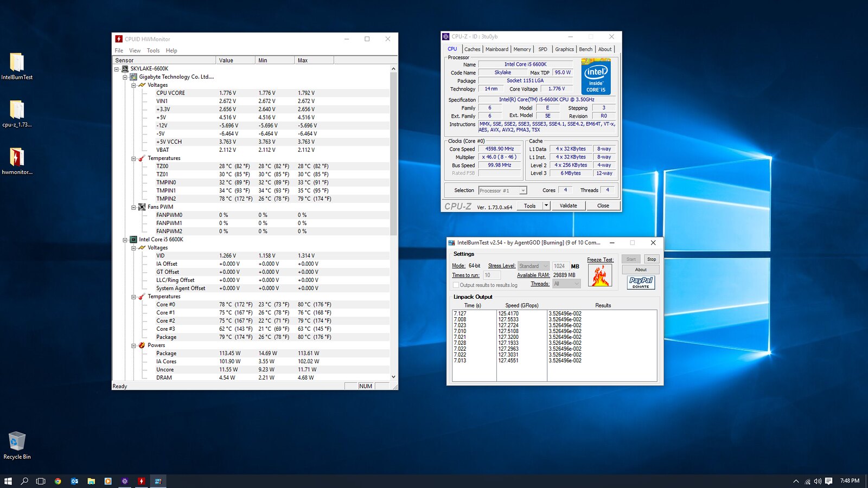Click IntelBurnTest title bar app icon
The image size is (868, 488).
point(451,242)
